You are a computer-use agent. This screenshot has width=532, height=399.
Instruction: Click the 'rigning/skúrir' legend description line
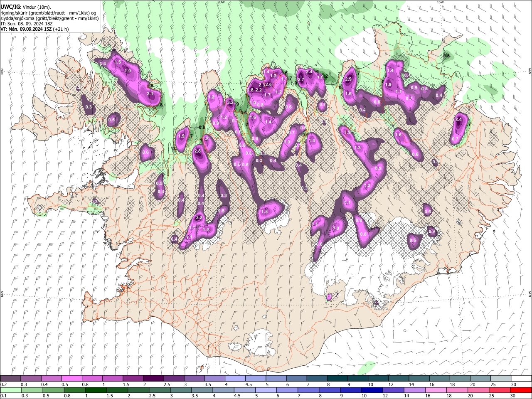(48, 13)
